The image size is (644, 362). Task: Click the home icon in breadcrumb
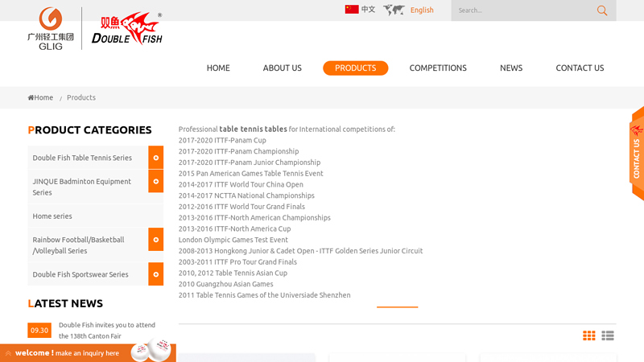click(31, 97)
